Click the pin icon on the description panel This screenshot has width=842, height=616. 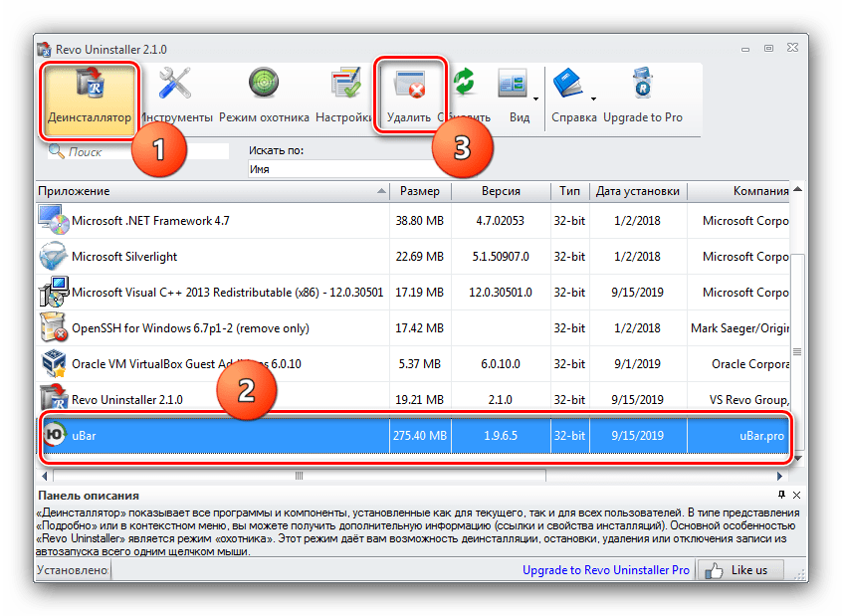click(781, 495)
